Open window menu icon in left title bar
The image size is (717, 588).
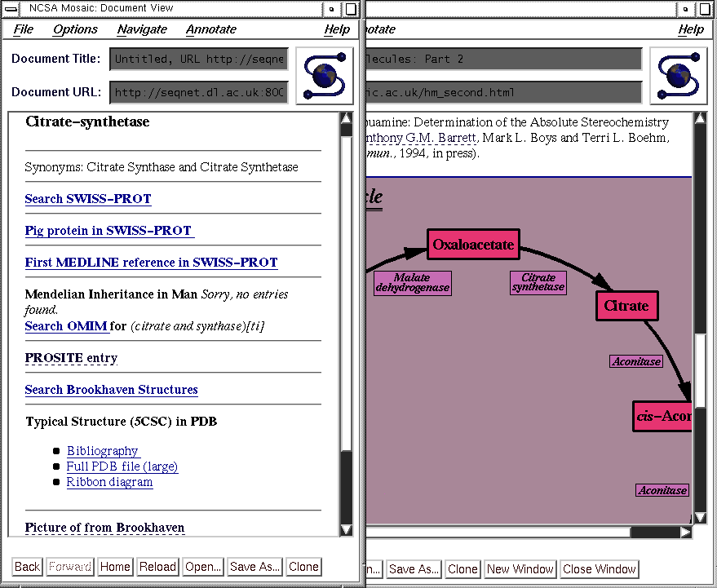[x=12, y=9]
